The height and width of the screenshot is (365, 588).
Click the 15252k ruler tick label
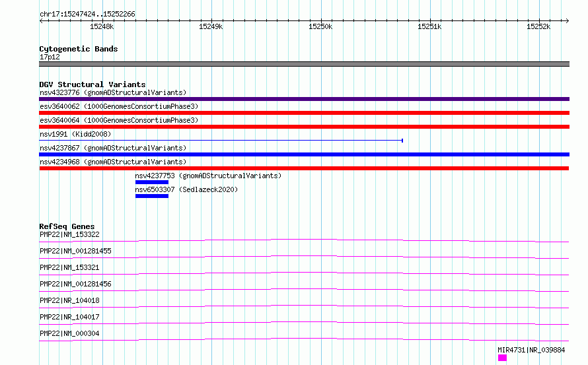tap(538, 26)
